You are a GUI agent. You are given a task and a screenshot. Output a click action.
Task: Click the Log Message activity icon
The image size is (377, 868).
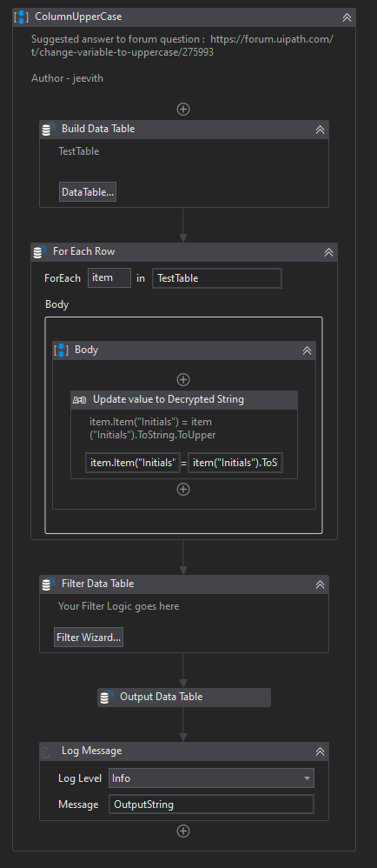tap(49, 751)
